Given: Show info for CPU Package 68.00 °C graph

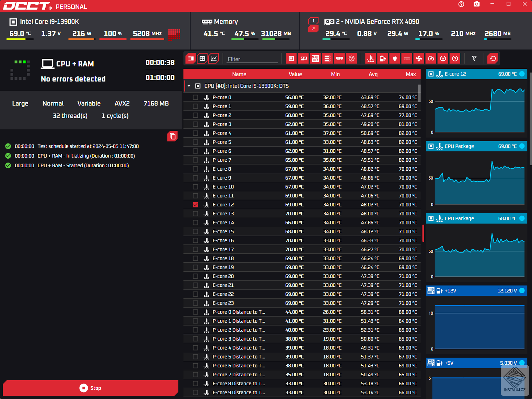Looking at the screenshot, I should click(x=522, y=218).
